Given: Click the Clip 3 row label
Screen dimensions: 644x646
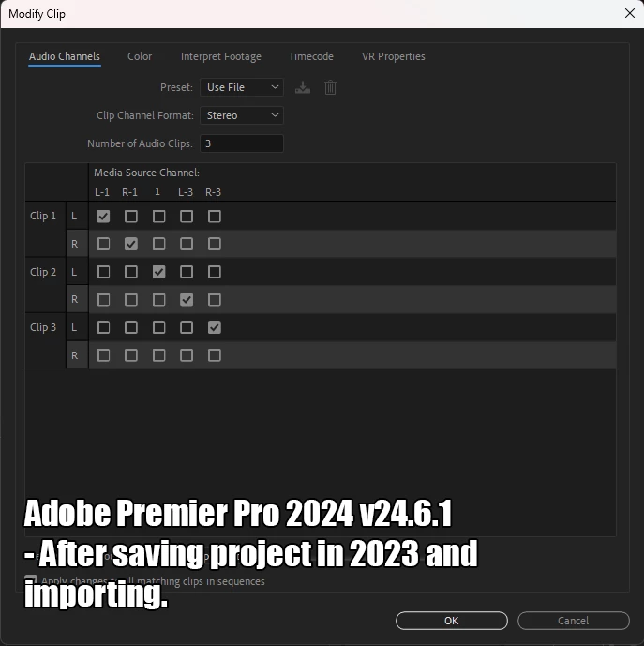Looking at the screenshot, I should point(43,327).
